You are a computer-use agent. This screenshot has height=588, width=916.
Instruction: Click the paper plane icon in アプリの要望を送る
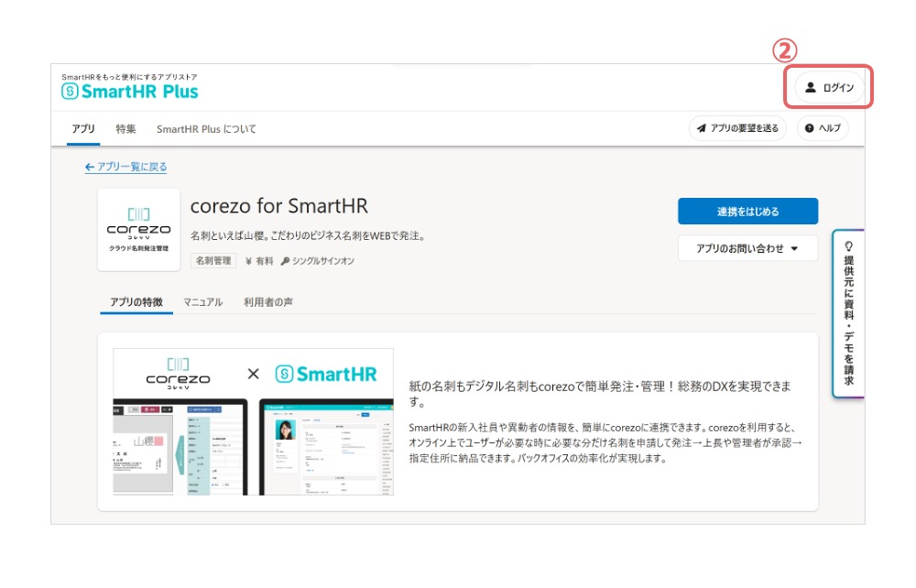tap(702, 128)
